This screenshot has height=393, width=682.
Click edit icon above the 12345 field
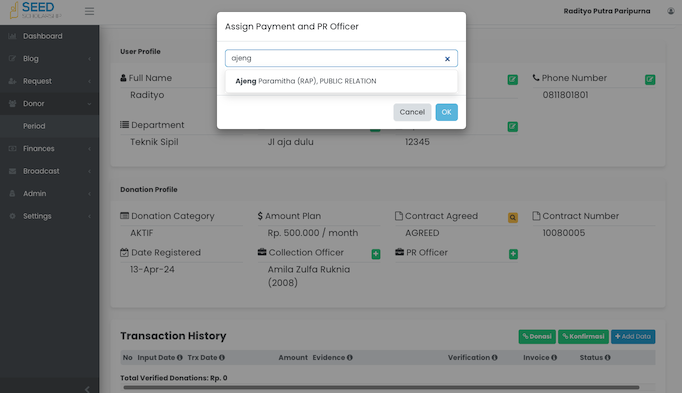[512, 127]
